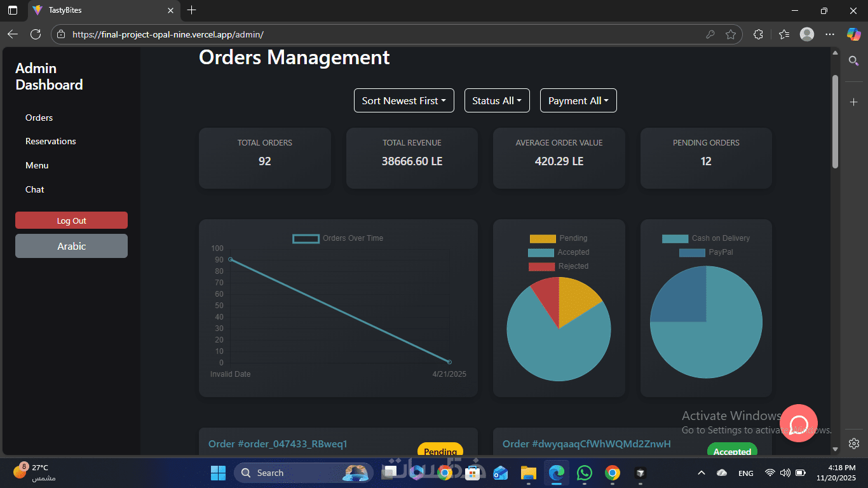Add an app to the Edge sidebar
Viewport: 868px width, 488px height.
[854, 102]
